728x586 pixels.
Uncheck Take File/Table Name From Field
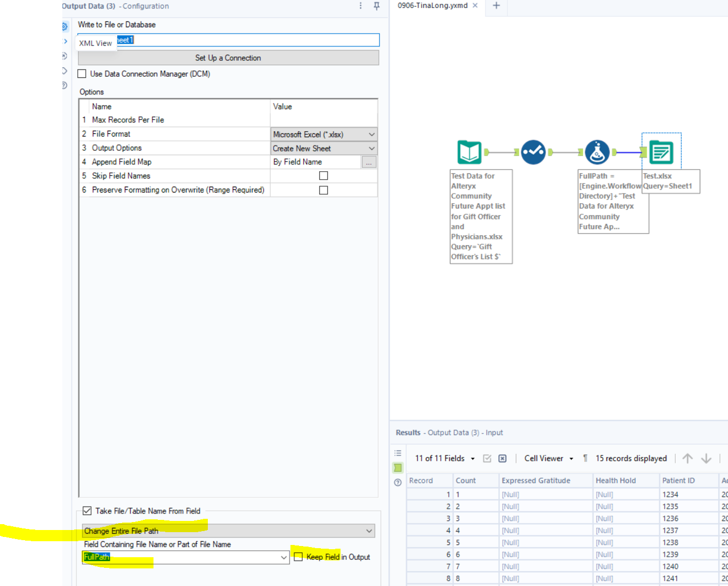[x=87, y=511]
